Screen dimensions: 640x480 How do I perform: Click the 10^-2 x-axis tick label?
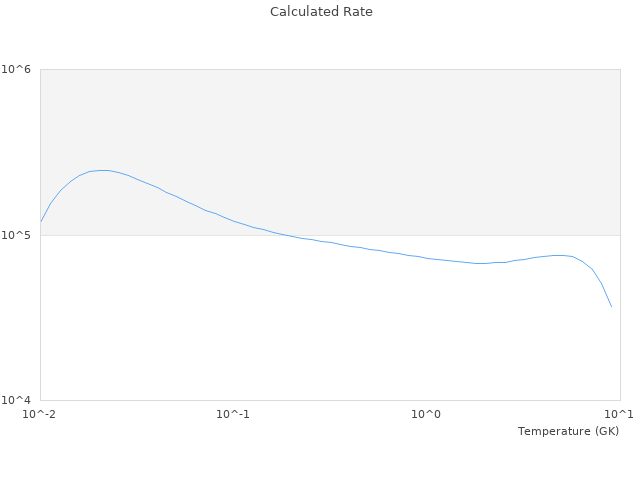(x=40, y=414)
